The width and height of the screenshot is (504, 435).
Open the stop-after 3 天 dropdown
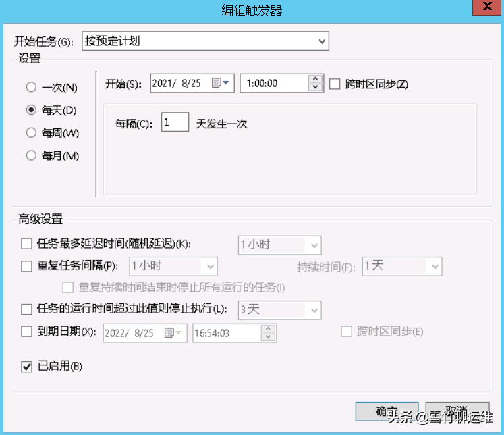(x=279, y=310)
